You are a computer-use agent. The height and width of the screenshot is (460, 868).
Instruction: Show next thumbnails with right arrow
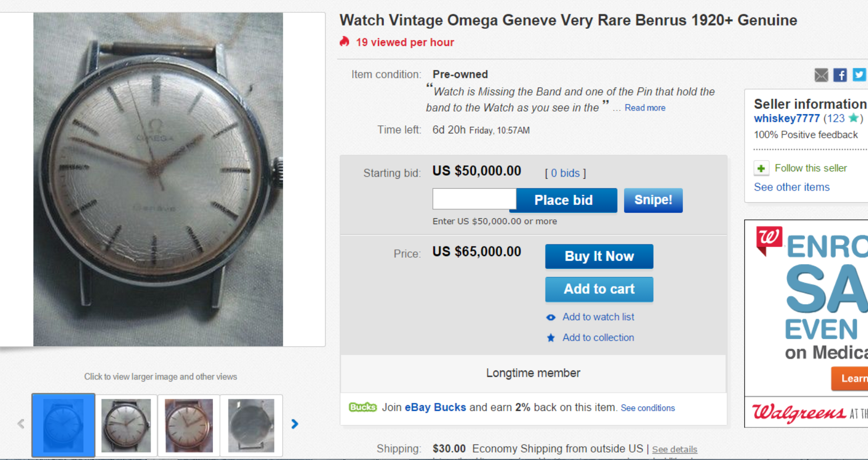point(295,424)
